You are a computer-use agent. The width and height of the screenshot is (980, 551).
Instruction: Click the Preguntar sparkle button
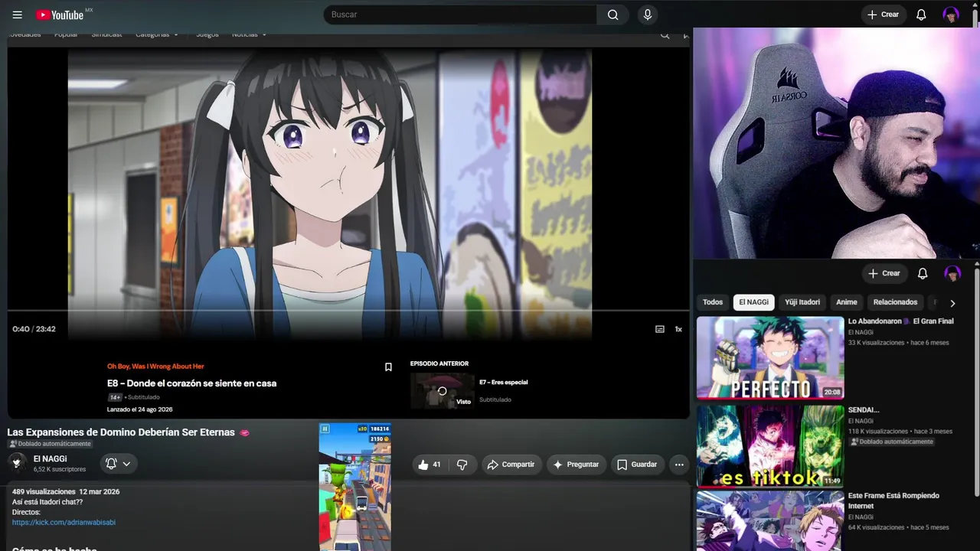tap(576, 465)
